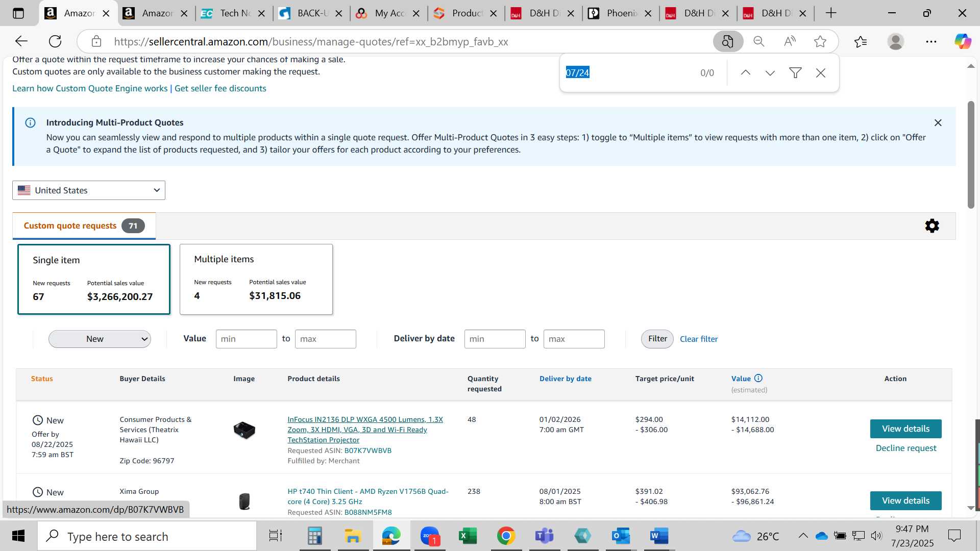980x551 pixels.
Task: Open Zoom from the taskbar
Action: coord(430,536)
